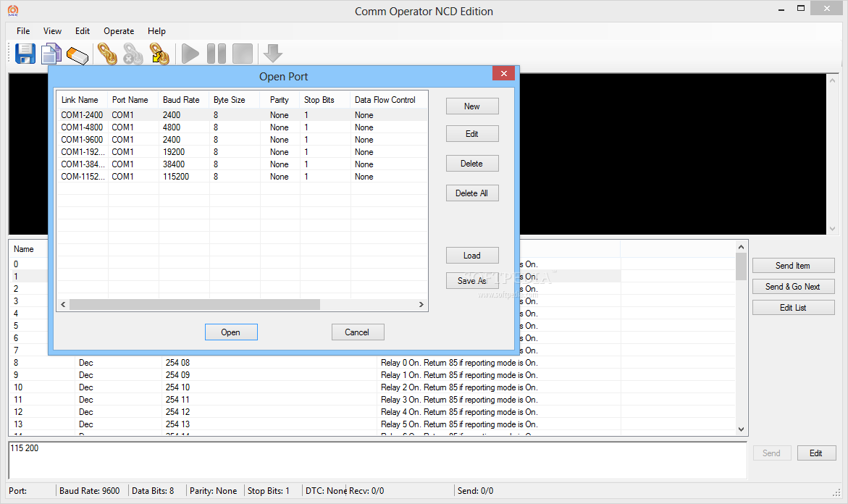Click the Send & Go Next button

[x=793, y=287]
